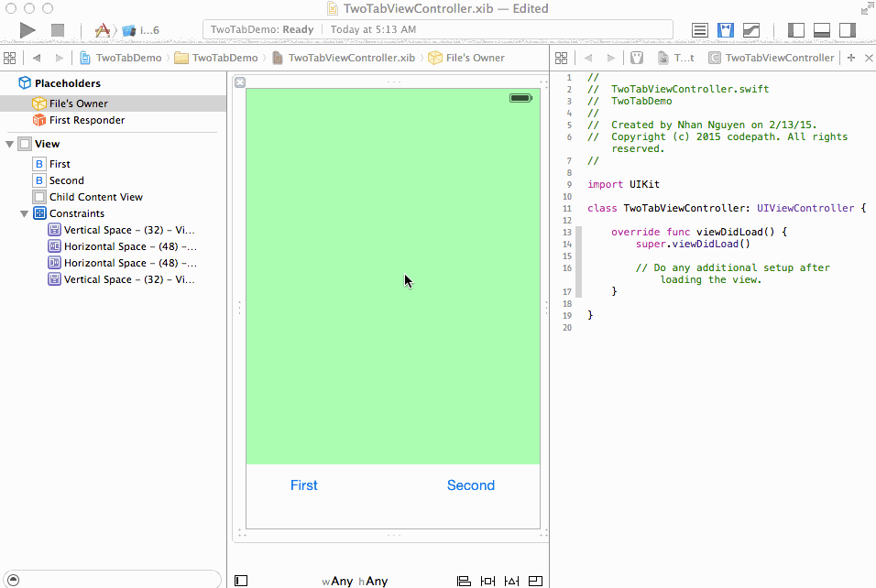Toggle the Utilities pane visibility
Viewport: 876px width, 588px height.
[848, 30]
